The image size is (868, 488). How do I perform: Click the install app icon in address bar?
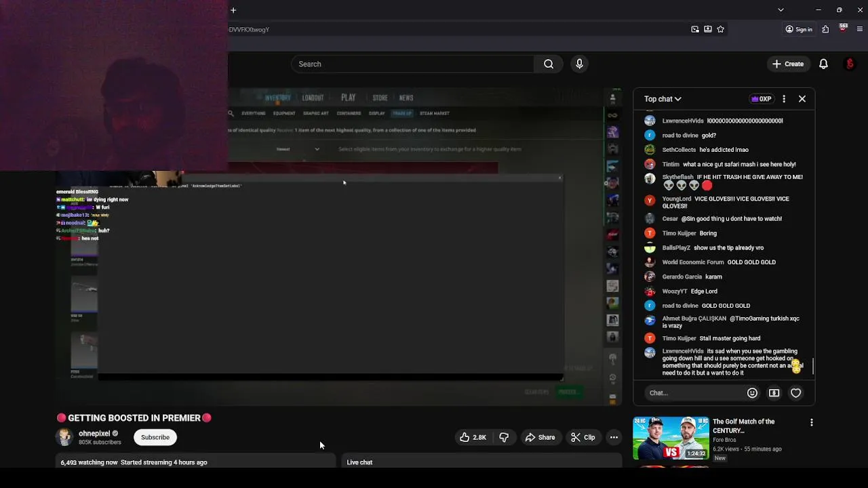coord(708,29)
